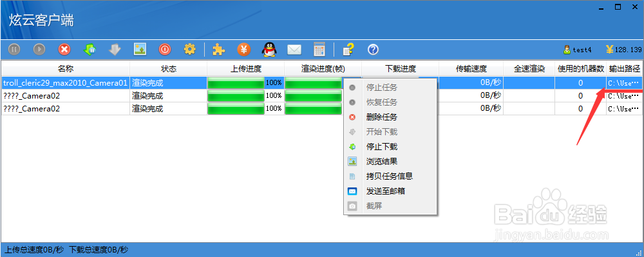Click the browse results picture toolbar icon
The image size is (644, 257).
tap(140, 49)
